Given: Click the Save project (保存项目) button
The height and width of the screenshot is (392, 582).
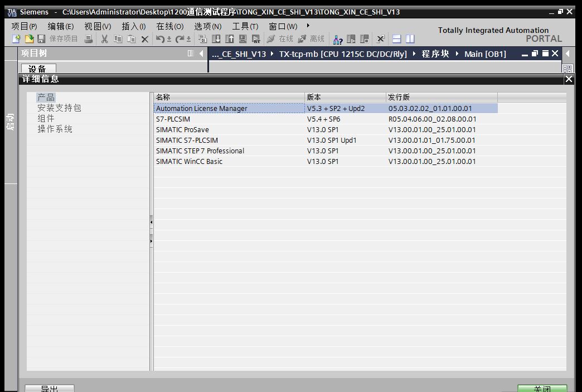Looking at the screenshot, I should coord(58,38).
